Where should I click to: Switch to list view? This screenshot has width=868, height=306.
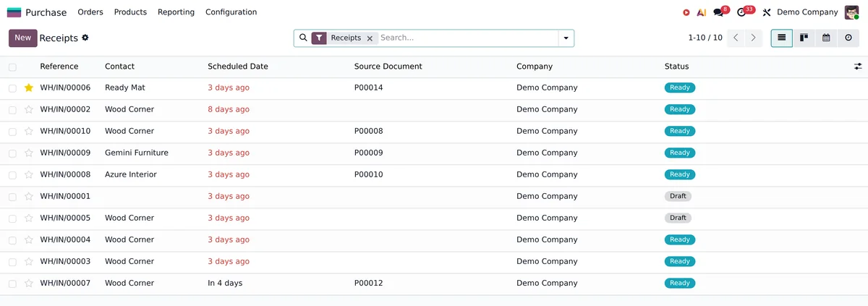(782, 38)
